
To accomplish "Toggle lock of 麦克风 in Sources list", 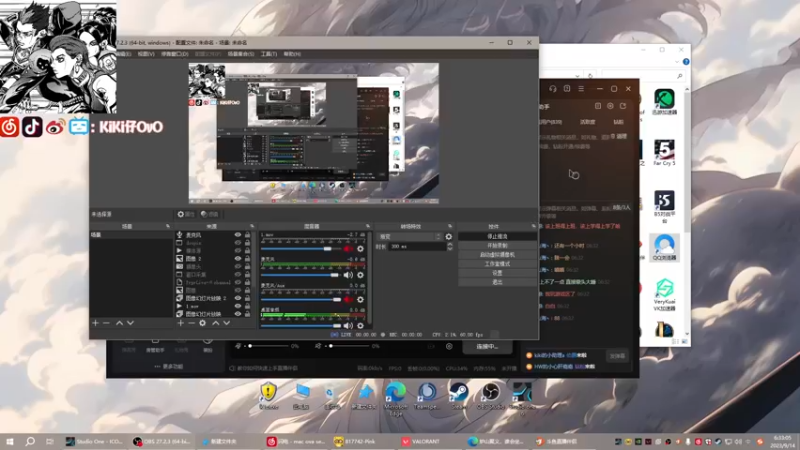I will 247,235.
